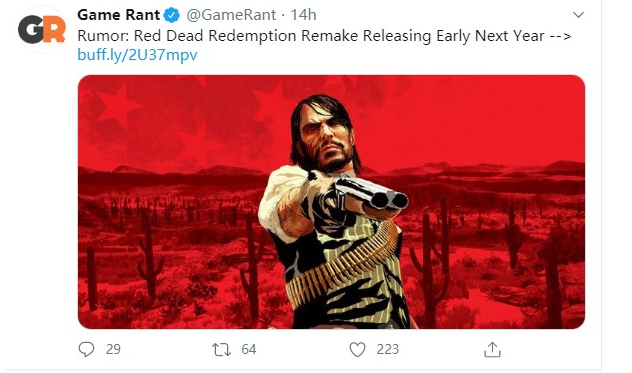Click the blue verified badge
Screen dimensions: 632x373
172,15
